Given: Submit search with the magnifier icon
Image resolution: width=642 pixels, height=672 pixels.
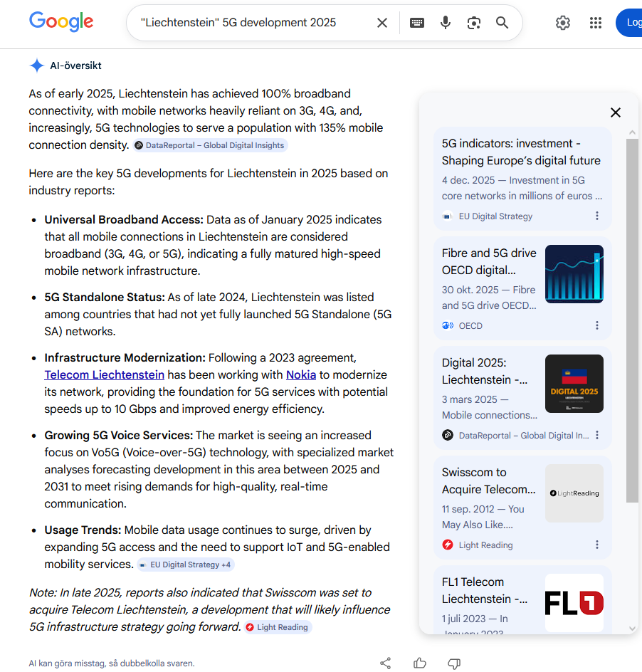Looking at the screenshot, I should [502, 23].
